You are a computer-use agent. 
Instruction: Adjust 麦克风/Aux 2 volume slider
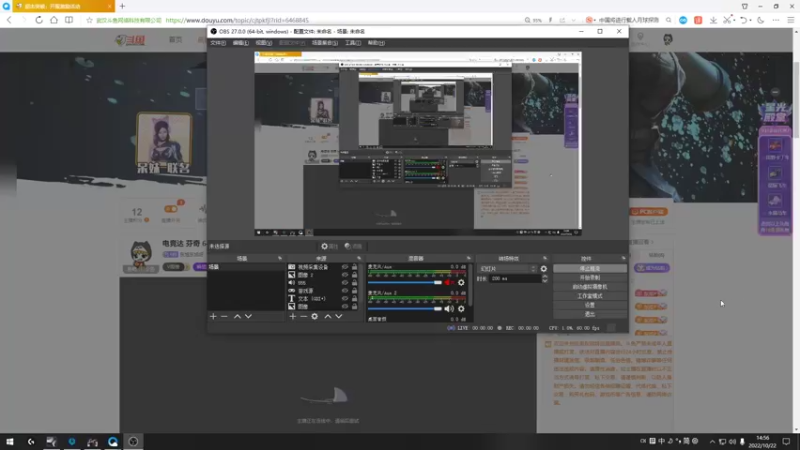coord(405,309)
